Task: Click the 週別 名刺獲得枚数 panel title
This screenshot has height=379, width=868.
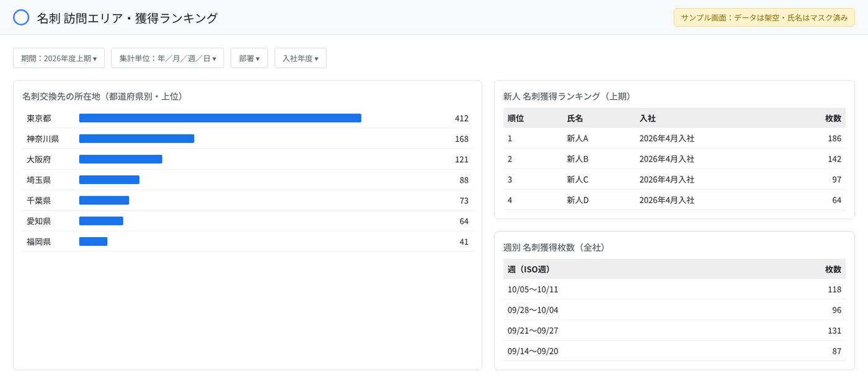Action: coord(554,247)
